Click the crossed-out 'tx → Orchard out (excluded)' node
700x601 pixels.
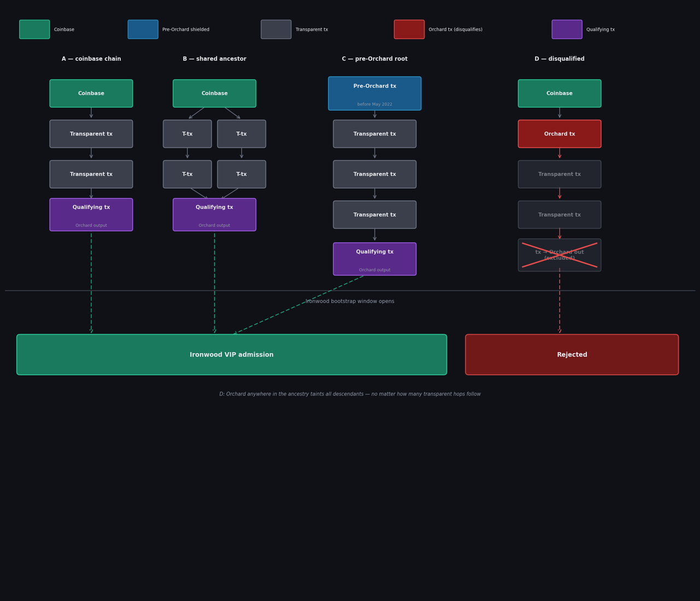click(559, 255)
